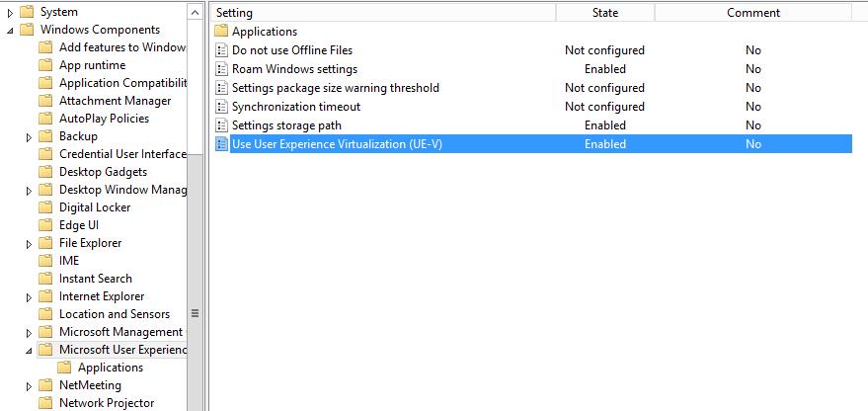Select the Applications subfolder in tree
The width and height of the screenshot is (868, 411).
[x=110, y=368]
